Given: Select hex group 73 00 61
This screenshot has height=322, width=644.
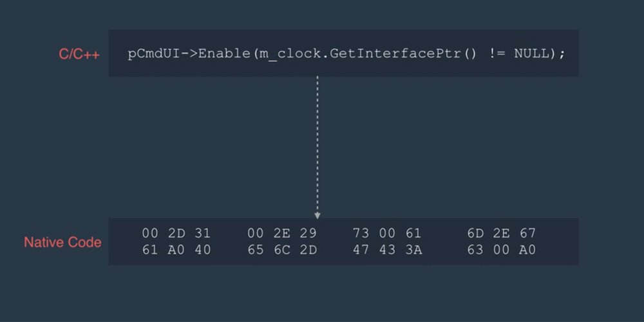Looking at the screenshot, I should click(387, 233).
